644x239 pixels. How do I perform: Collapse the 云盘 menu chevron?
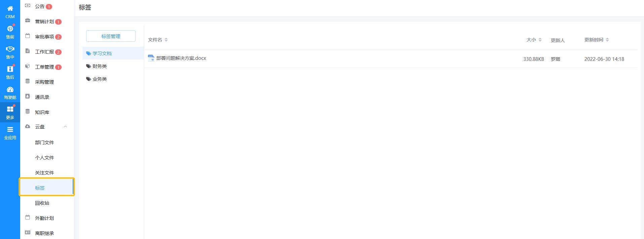(x=65, y=127)
